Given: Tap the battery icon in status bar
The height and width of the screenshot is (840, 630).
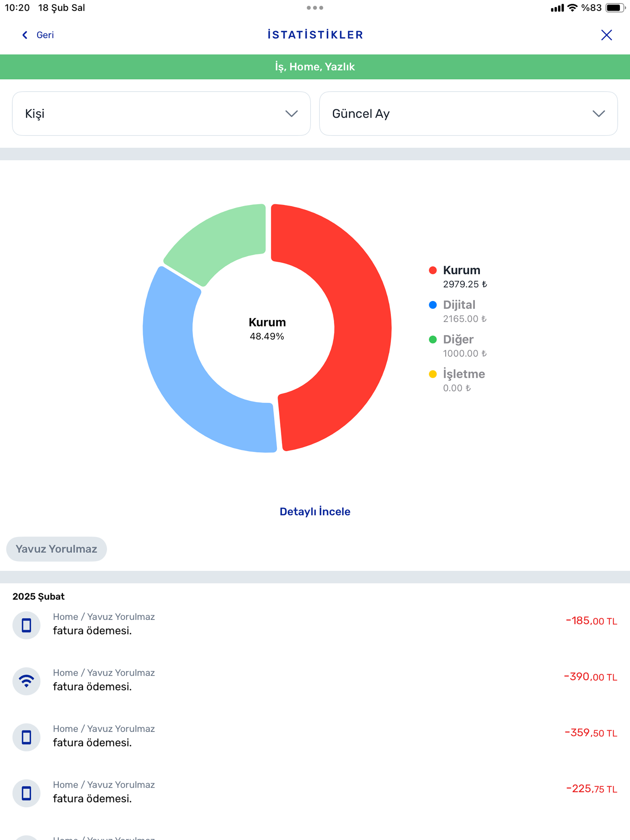Looking at the screenshot, I should tap(615, 8).
